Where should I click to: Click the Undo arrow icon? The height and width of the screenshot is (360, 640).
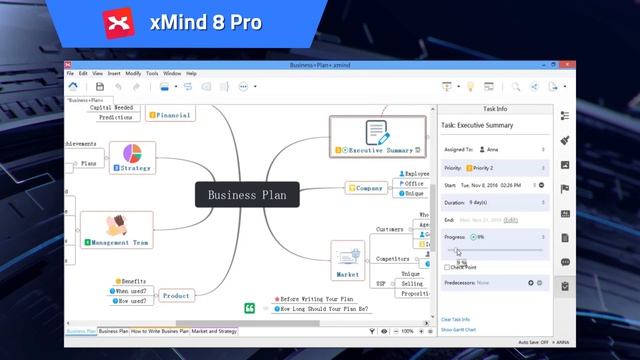click(x=118, y=87)
